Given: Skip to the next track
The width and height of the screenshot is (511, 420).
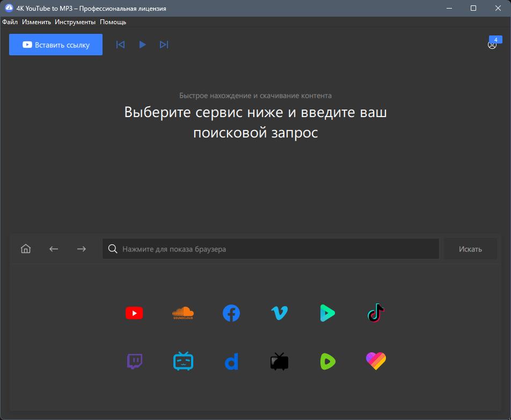Looking at the screenshot, I should click(164, 45).
